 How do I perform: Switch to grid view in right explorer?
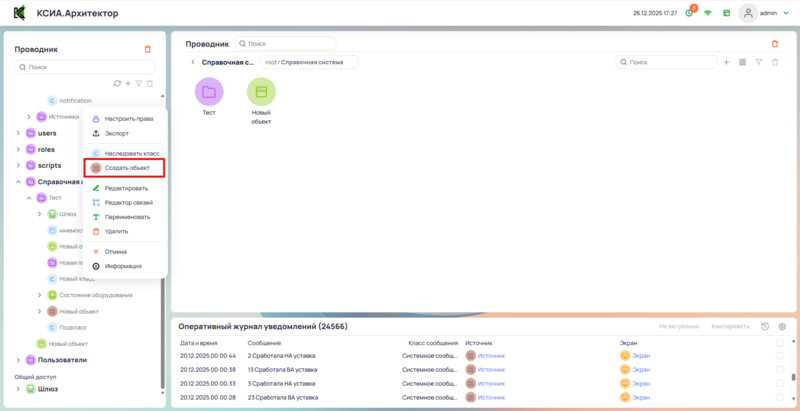pyautogui.click(x=742, y=62)
